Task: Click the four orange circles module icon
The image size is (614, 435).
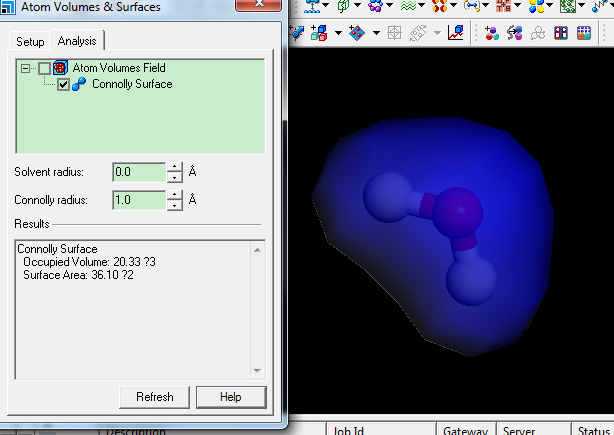Action: click(x=440, y=5)
